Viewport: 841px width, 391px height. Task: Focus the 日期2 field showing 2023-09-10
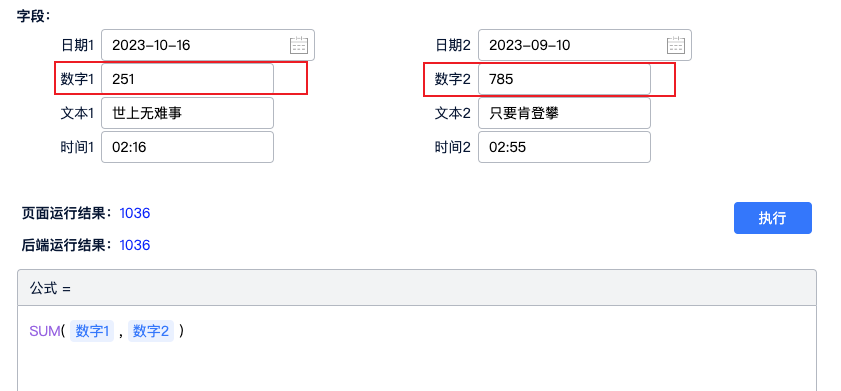585,45
